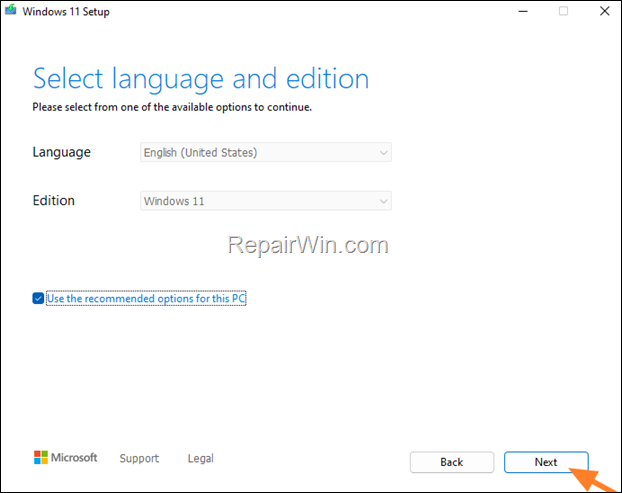Click the 'Language' field label

tap(61, 152)
